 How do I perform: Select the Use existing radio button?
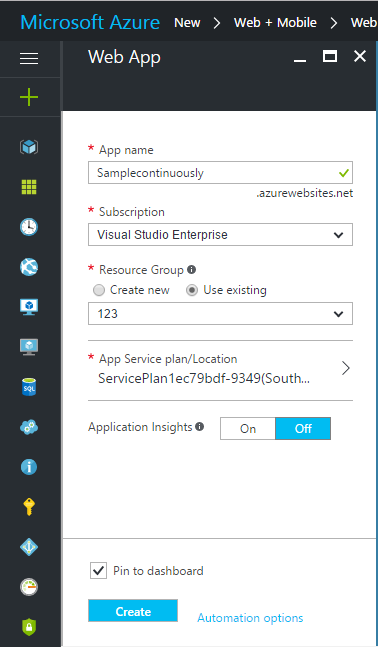[x=192, y=290]
